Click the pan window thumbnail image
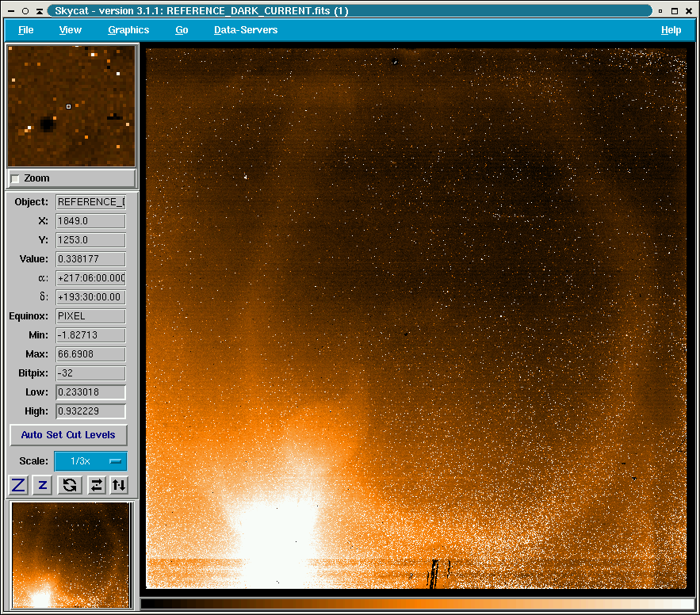 [x=71, y=555]
